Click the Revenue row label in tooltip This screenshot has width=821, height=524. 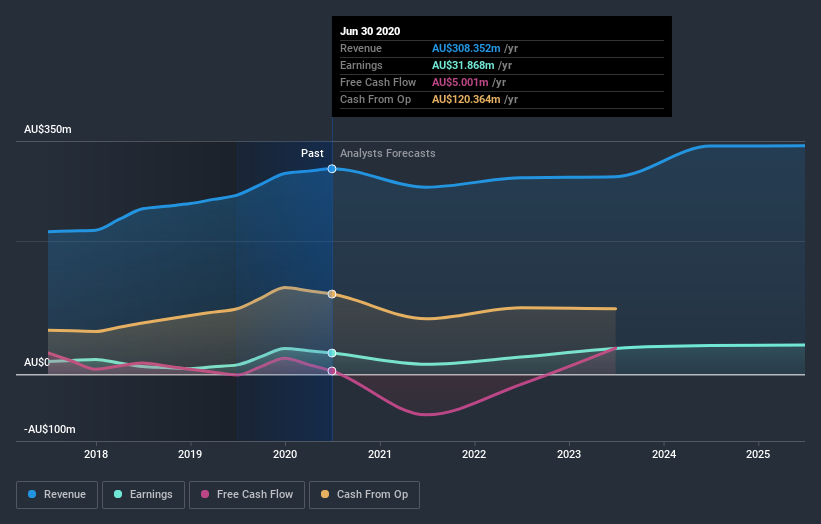coord(361,48)
